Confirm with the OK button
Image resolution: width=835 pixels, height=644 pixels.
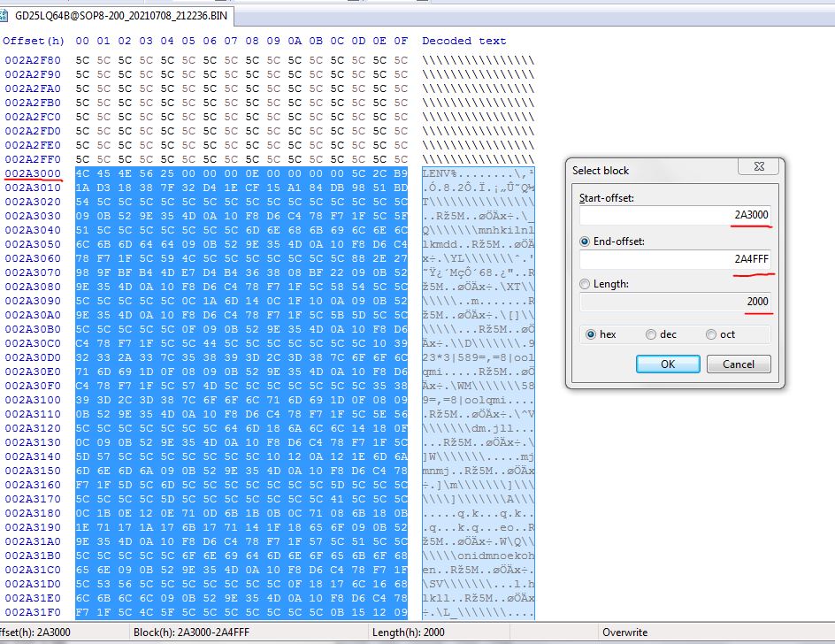pos(668,364)
